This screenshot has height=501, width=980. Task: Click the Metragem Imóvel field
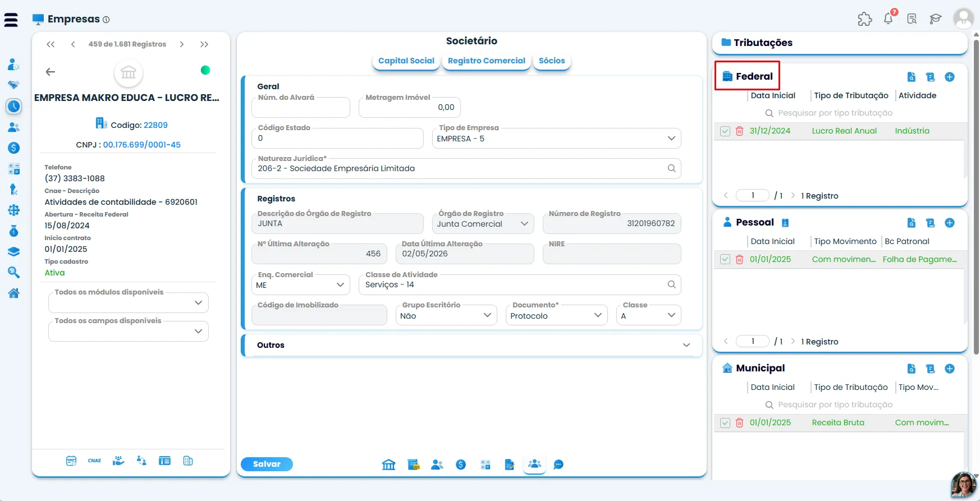[x=410, y=107]
